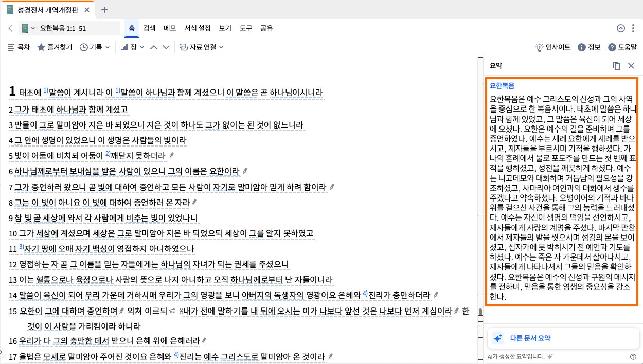Viewport: 643px width, 364px height.
Task: Switch to the 메모 tab
Action: tap(170, 28)
